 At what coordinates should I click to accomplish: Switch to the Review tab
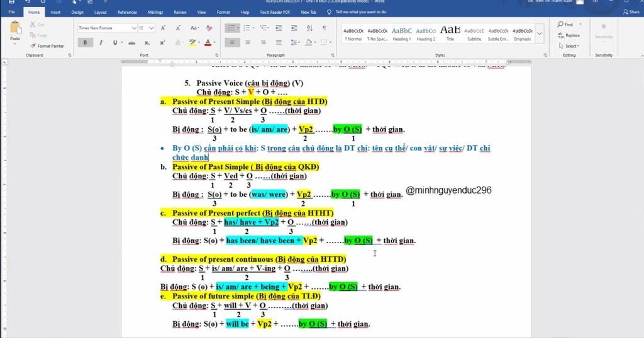(180, 12)
